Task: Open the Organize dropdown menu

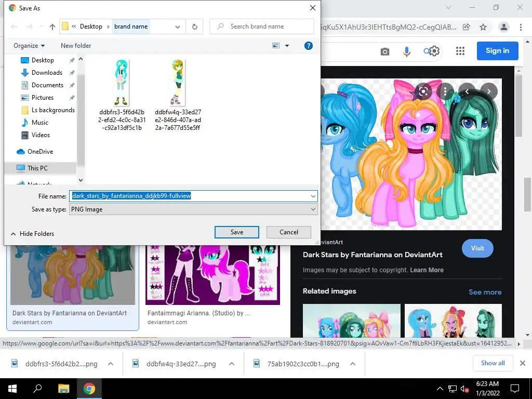Action: (x=29, y=46)
